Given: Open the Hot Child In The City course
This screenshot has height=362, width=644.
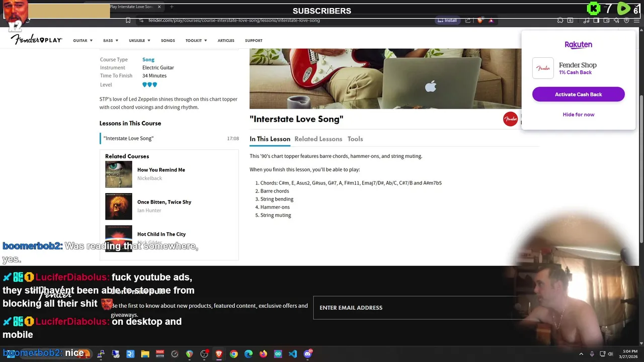Looking at the screenshot, I should point(162,234).
